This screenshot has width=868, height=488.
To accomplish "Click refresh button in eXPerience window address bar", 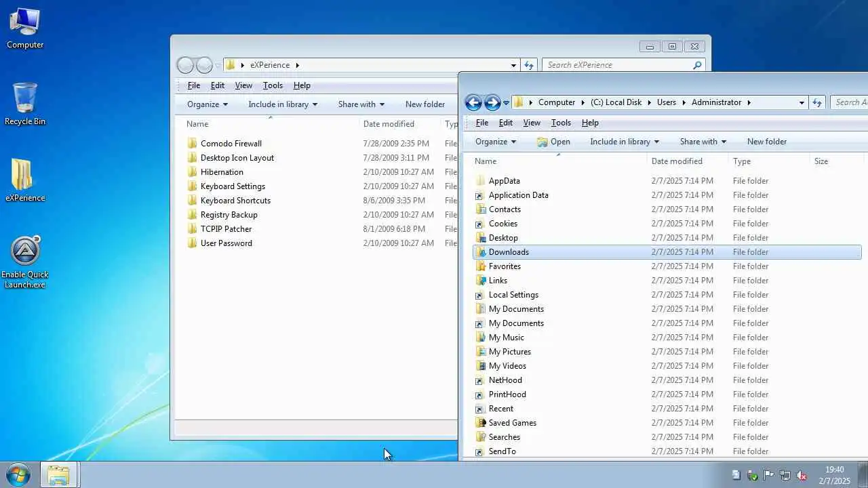I will 529,65.
